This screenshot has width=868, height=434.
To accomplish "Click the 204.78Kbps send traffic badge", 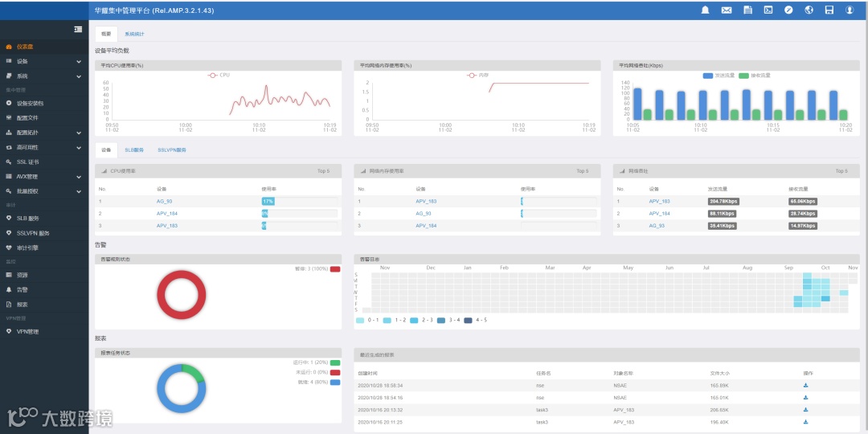I will click(x=723, y=201).
